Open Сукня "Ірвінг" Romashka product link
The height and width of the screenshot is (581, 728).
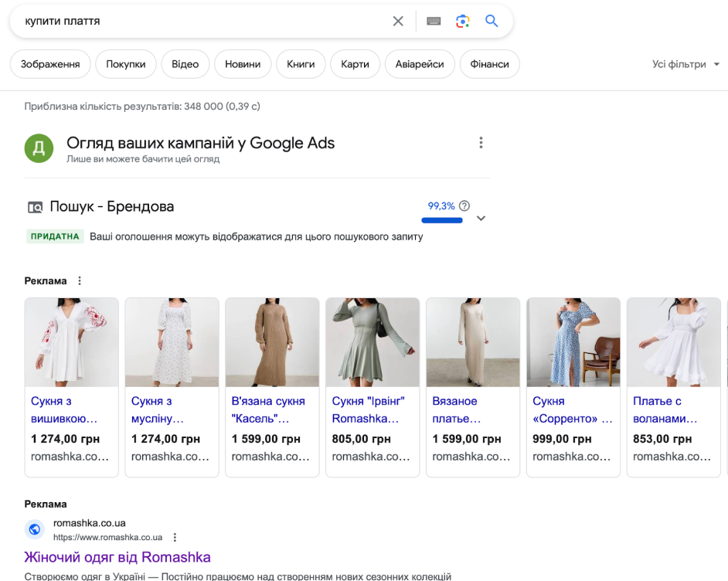[368, 409]
